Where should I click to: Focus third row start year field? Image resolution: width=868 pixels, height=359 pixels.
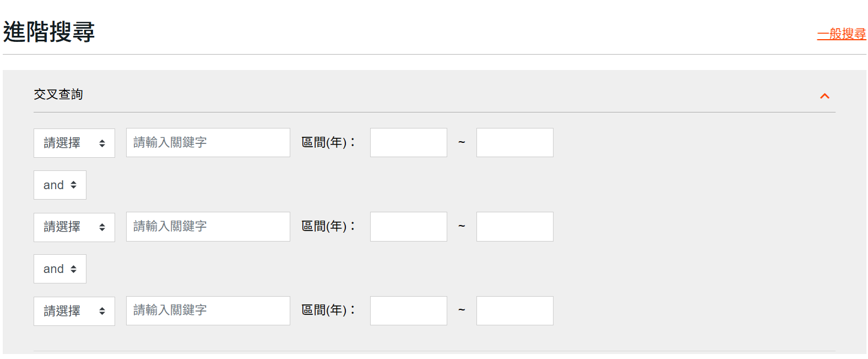pos(408,310)
